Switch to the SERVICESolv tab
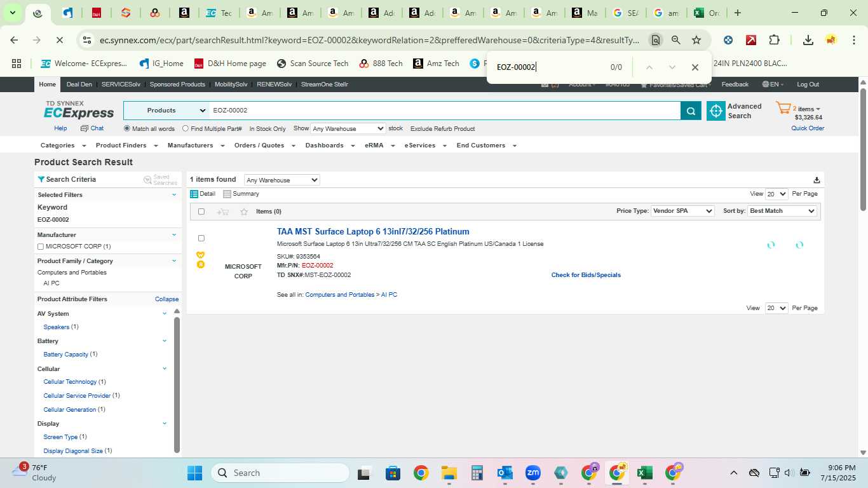 click(x=121, y=85)
